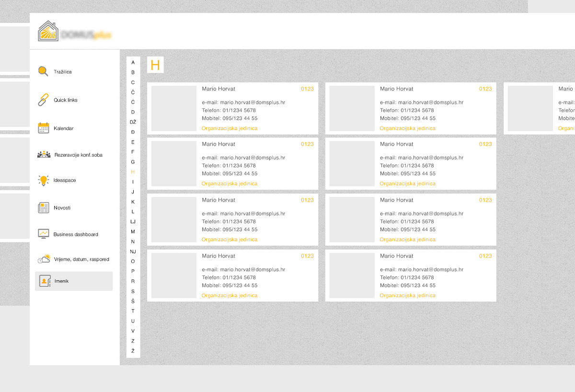Select the Imenik contact book icon
575x392 pixels.
(x=45, y=281)
